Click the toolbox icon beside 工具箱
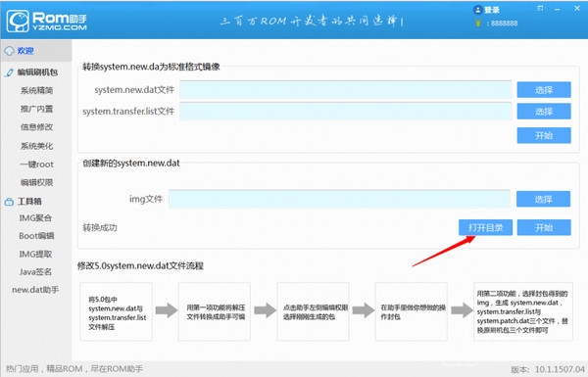 coord(9,202)
